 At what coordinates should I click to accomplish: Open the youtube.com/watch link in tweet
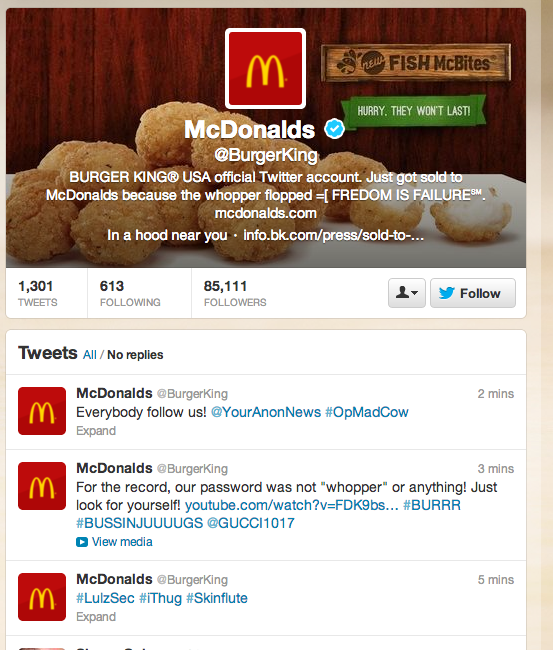tap(291, 505)
